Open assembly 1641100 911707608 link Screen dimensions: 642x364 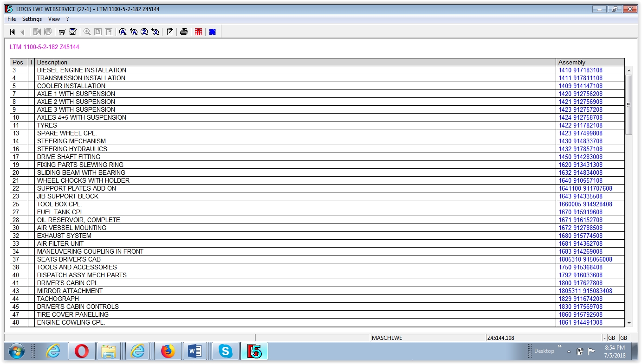(585, 189)
